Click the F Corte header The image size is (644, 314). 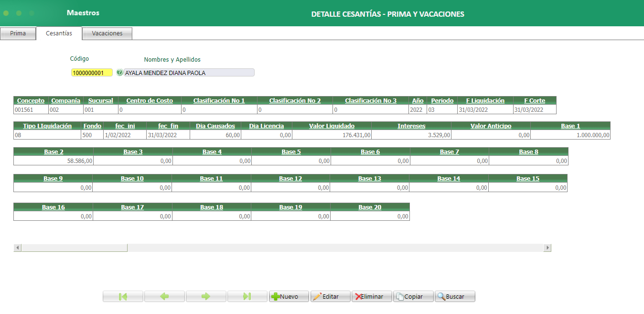(x=535, y=100)
